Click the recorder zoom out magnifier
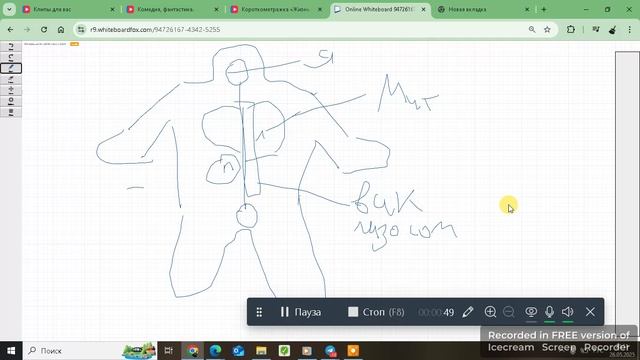Image resolution: width=640 pixels, height=360 pixels. [x=509, y=312]
